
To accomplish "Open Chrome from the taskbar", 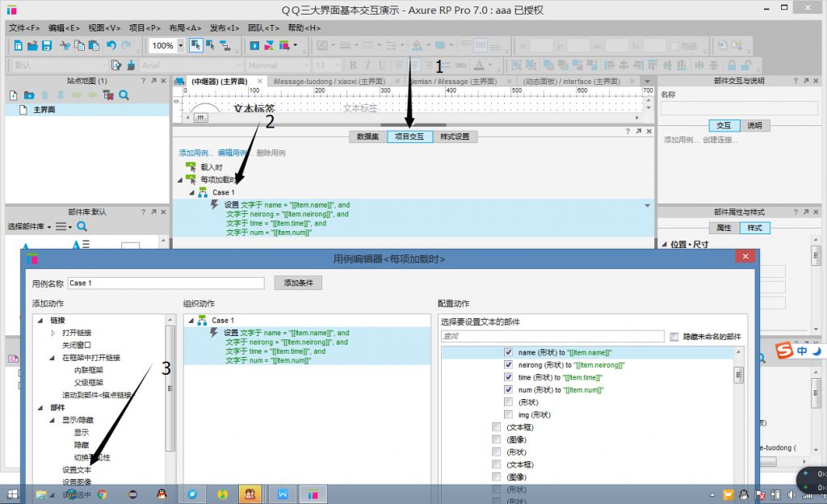I will click(x=102, y=494).
